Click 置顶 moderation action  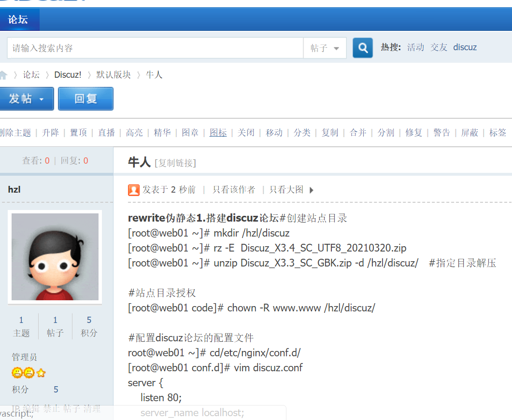(78, 132)
